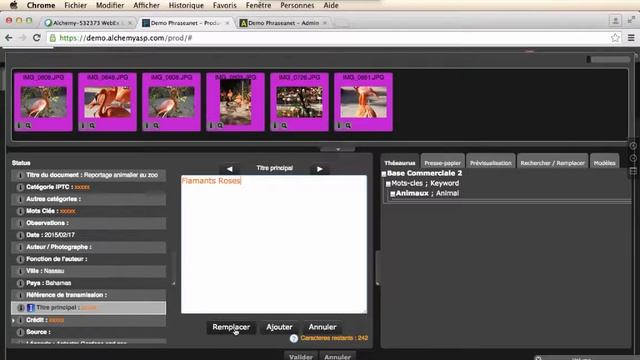Open the zoom magnifier on IMG_0648.JPG thumbnail
Image resolution: width=640 pixels, height=360 pixels.
[x=92, y=126]
